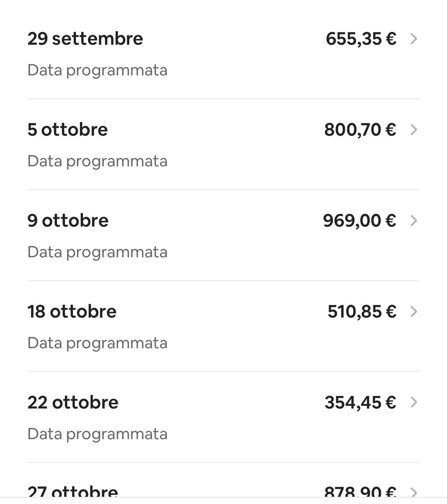Tap the 800,70 € amount
Image resolution: width=447 pixels, height=504 pixels.
360,130
